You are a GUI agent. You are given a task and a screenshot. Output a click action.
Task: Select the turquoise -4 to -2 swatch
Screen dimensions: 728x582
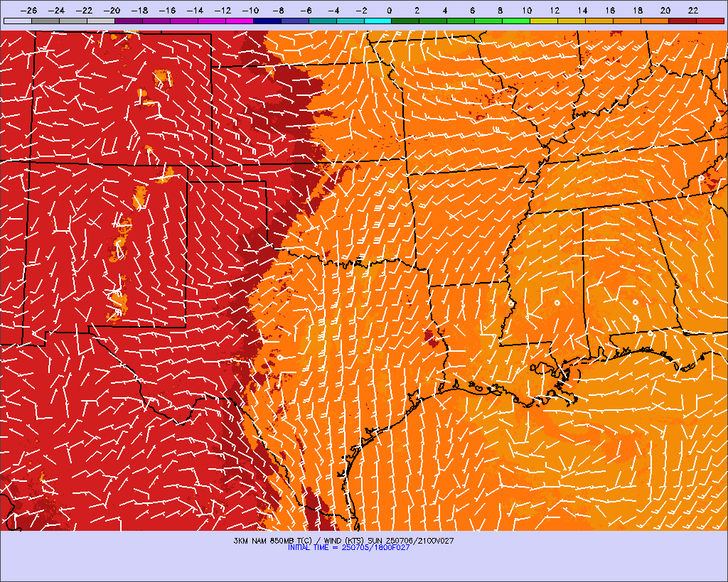tap(350, 21)
